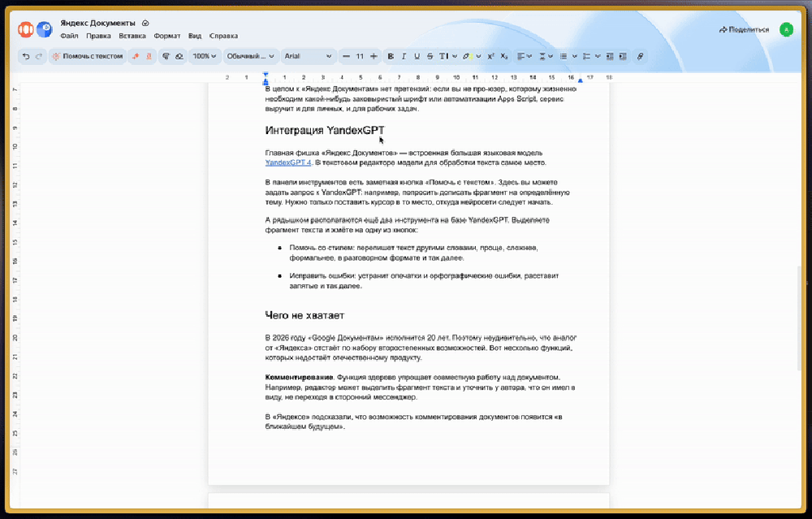
Task: Open the highlight color dropdown arrow
Action: point(478,57)
